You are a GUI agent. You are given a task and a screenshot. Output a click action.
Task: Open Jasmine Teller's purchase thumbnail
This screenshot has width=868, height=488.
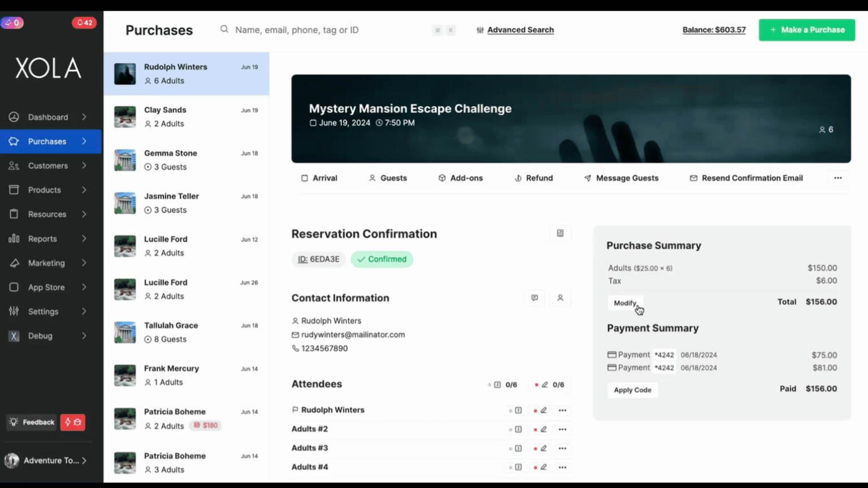click(x=125, y=203)
